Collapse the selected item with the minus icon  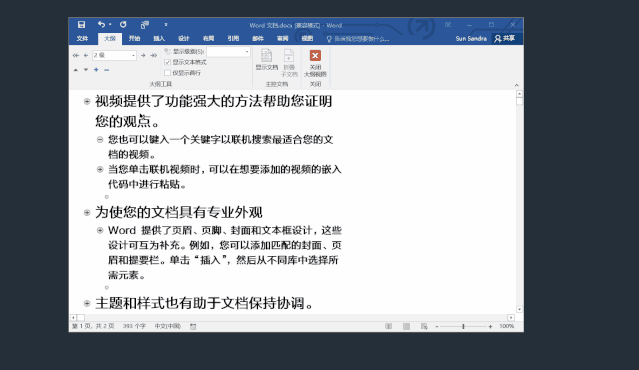[x=106, y=70]
